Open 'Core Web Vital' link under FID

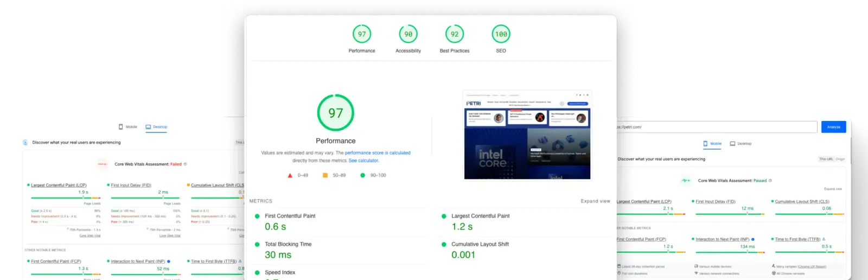click(170, 236)
